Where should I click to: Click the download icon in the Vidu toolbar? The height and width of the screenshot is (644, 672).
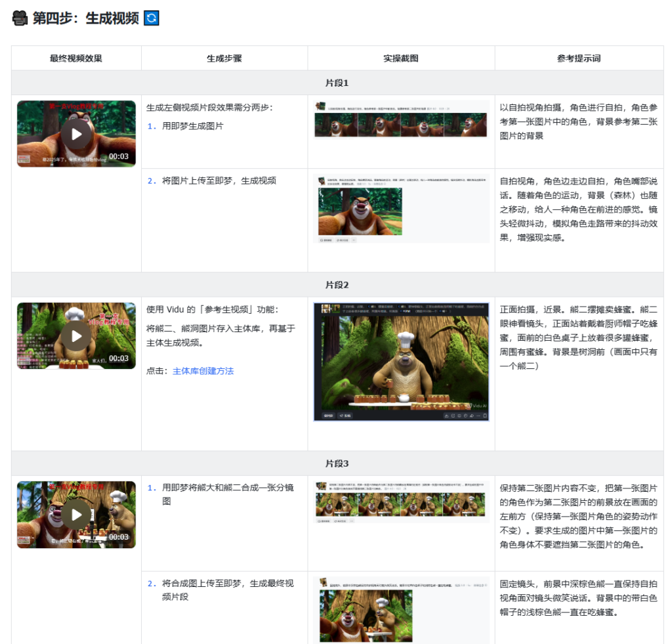(446, 416)
